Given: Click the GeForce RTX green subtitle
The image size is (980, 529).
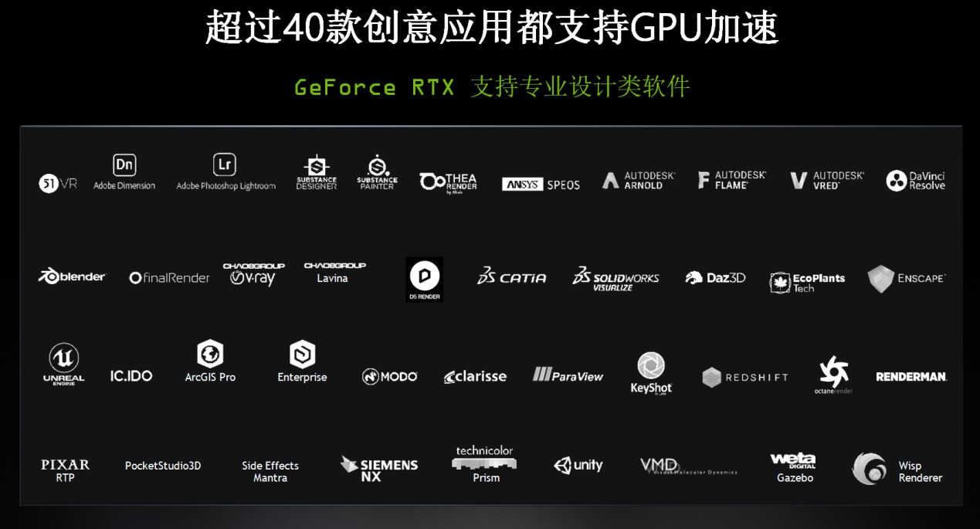Looking at the screenshot, I should pos(492,86).
